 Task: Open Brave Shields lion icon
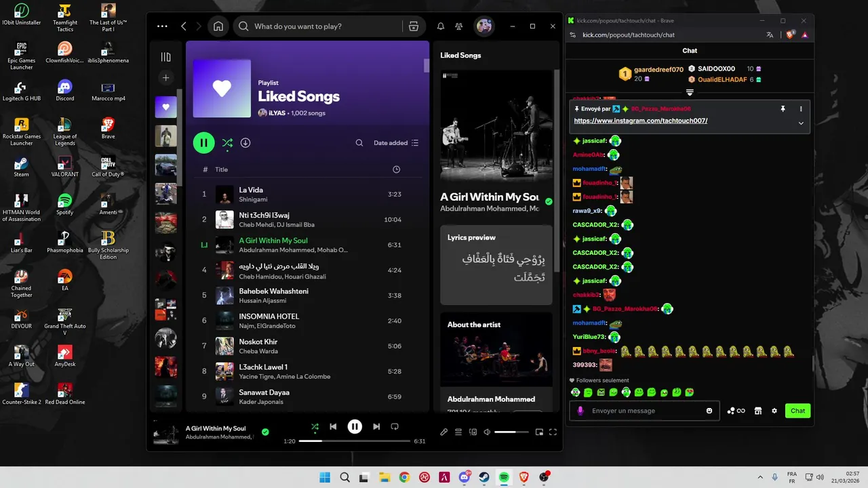(791, 35)
